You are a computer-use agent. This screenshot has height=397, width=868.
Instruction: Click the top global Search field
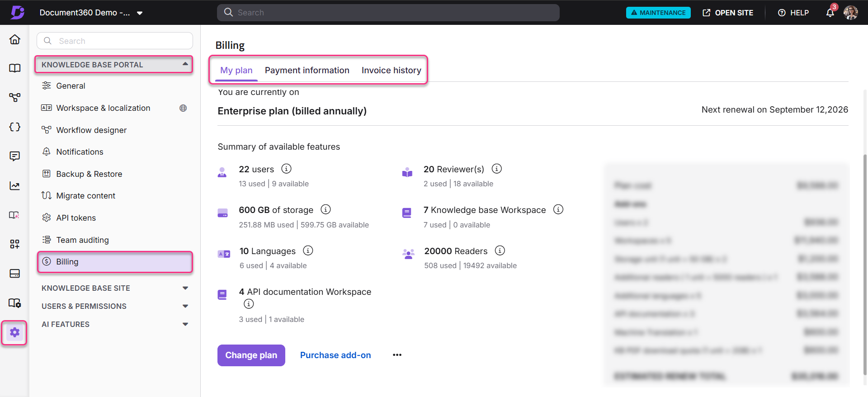click(388, 13)
